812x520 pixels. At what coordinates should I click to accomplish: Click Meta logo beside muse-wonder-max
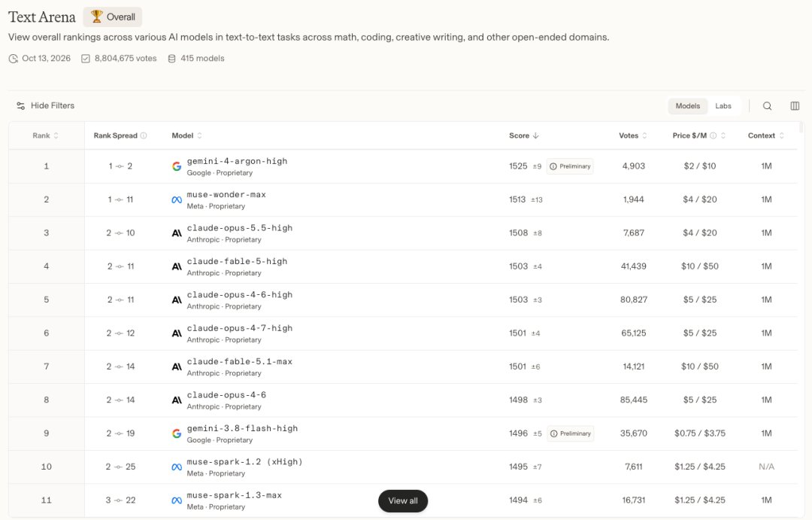coord(177,200)
